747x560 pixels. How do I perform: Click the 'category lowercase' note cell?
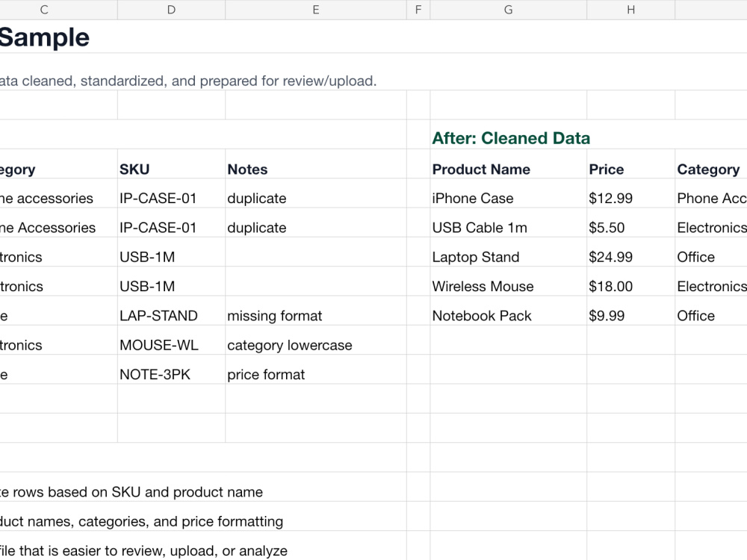[315, 345]
